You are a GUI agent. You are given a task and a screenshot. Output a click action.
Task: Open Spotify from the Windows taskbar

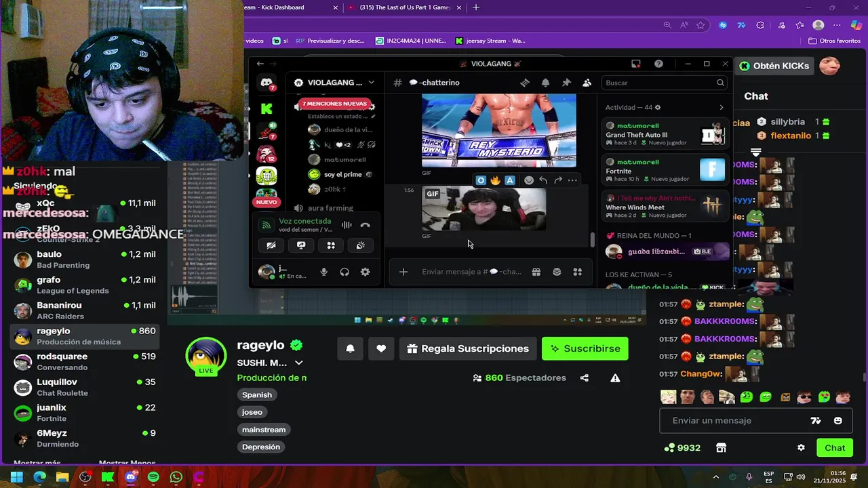point(153,477)
